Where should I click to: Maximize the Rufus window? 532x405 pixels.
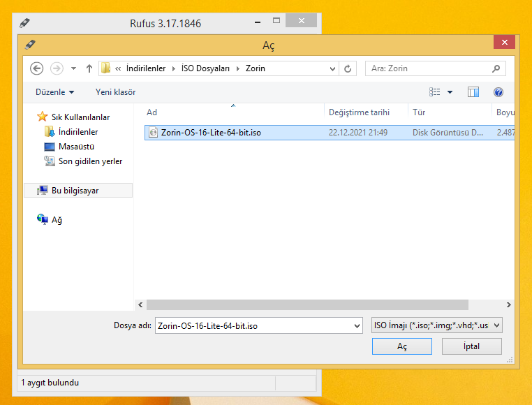click(276, 21)
